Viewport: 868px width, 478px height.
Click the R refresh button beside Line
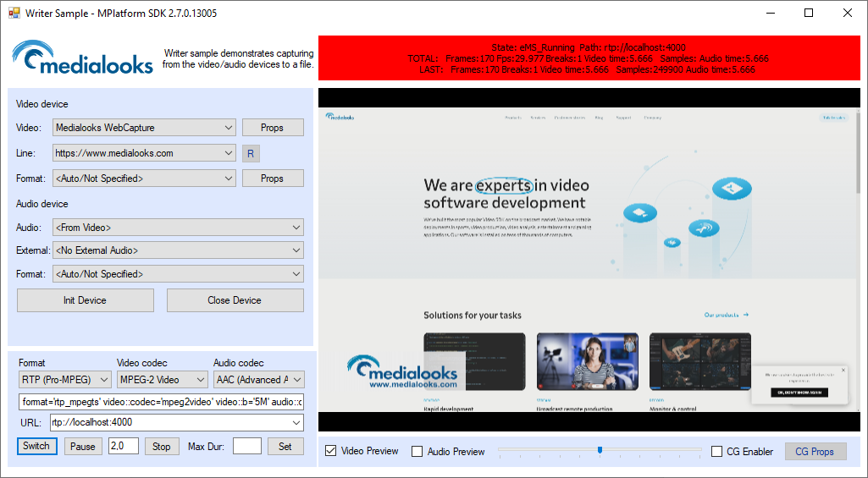pyautogui.click(x=251, y=153)
